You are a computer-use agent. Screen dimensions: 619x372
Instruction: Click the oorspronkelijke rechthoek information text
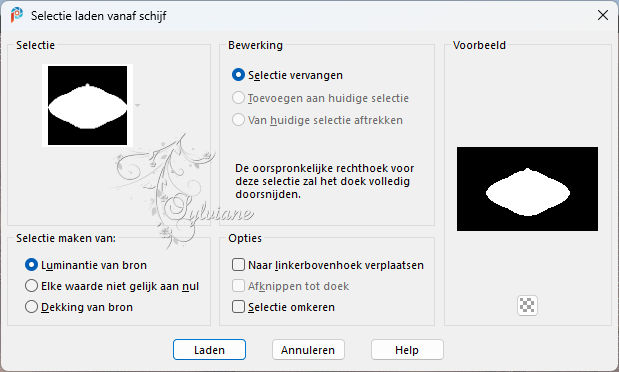[325, 181]
